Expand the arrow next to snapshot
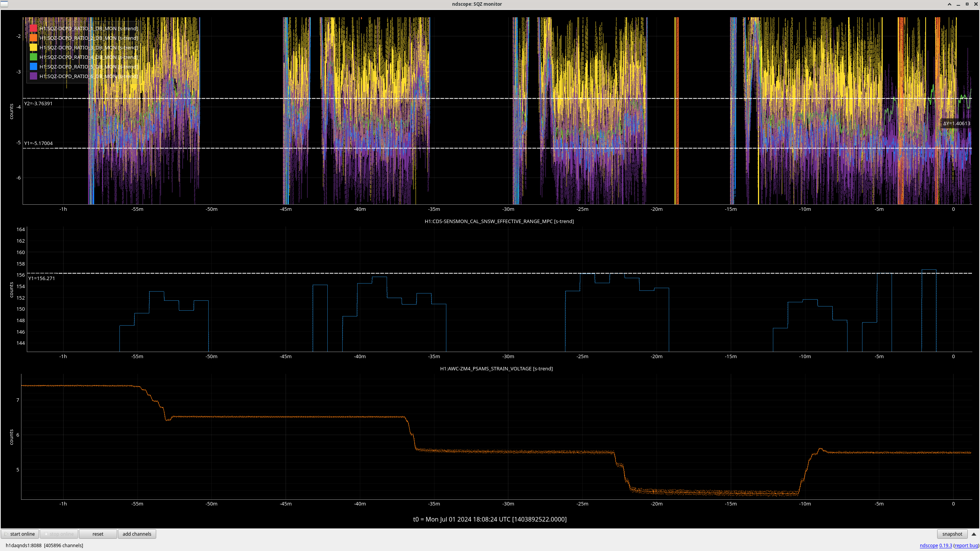 coord(974,534)
